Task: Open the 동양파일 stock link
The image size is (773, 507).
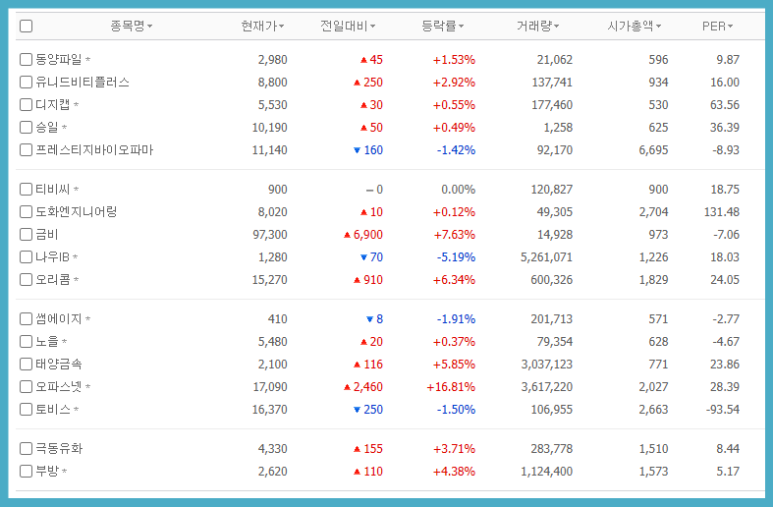Action: [x=59, y=60]
